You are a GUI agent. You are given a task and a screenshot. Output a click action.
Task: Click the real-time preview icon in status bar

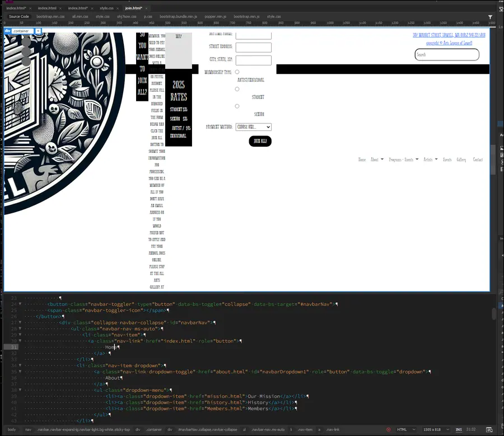489,430
